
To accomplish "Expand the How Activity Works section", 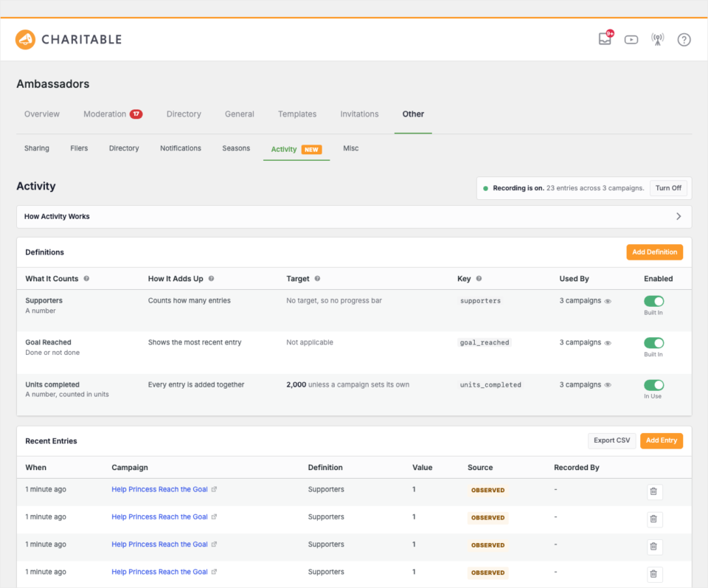I will click(x=353, y=217).
